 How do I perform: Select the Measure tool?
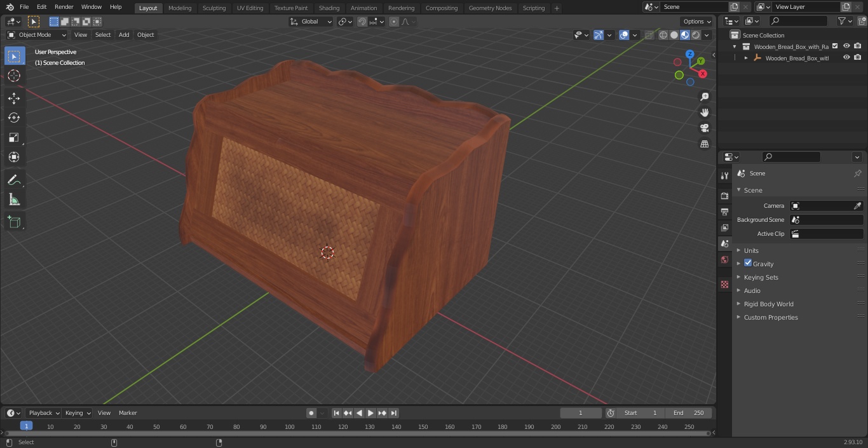click(x=14, y=200)
